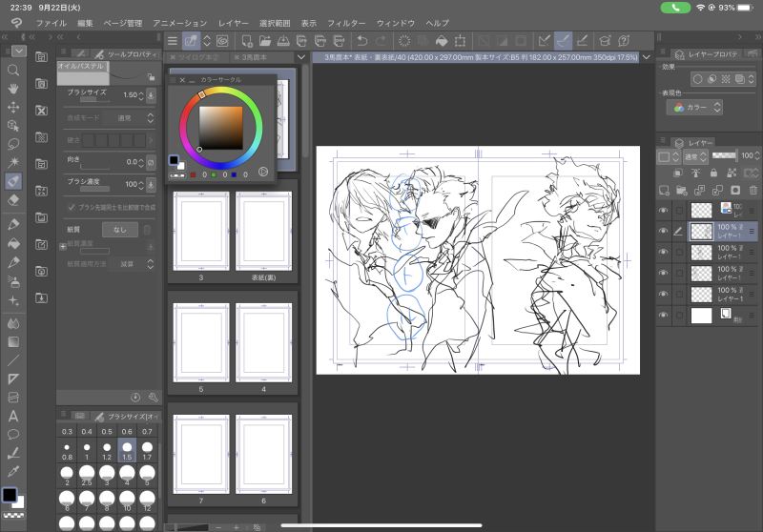The image size is (763, 532).
Task: Select the Blend tool
Action: click(13, 323)
